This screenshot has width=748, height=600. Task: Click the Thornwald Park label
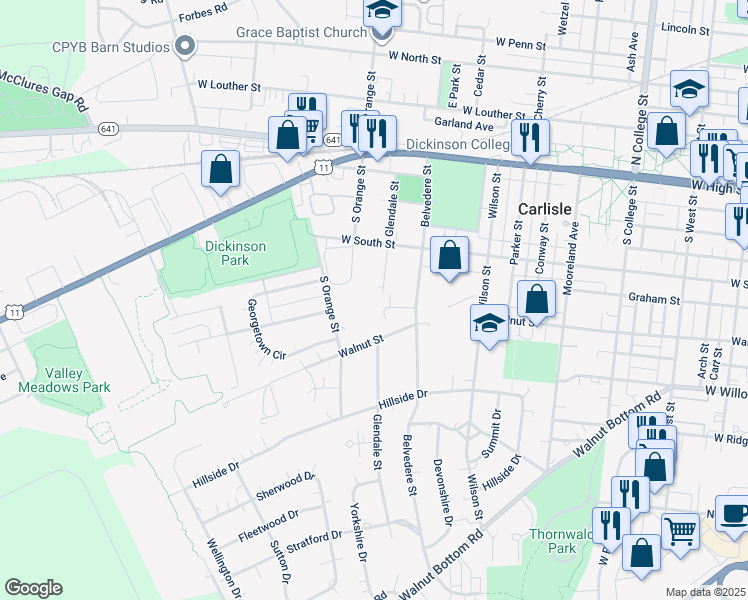click(561, 541)
